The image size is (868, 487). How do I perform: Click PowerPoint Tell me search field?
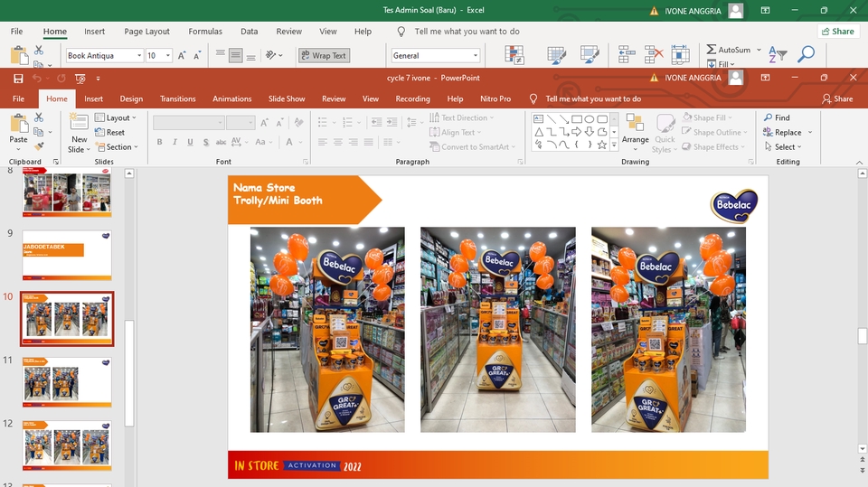pyautogui.click(x=593, y=99)
